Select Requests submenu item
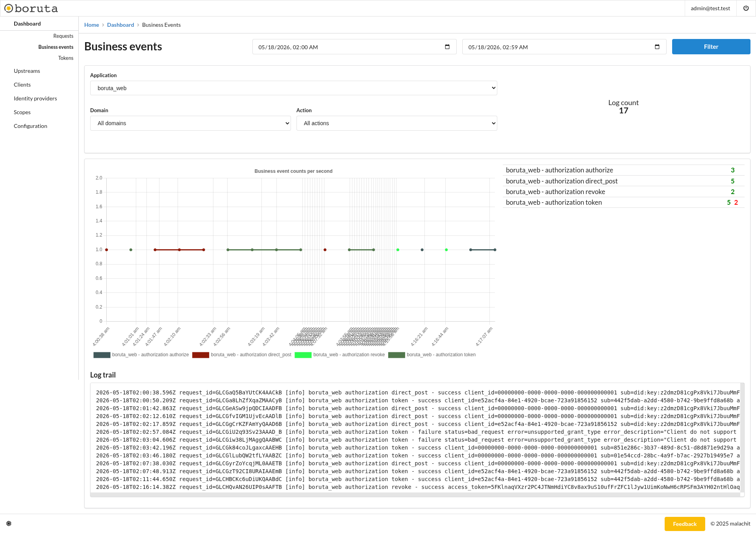The width and height of the screenshot is (756, 533). (x=63, y=36)
